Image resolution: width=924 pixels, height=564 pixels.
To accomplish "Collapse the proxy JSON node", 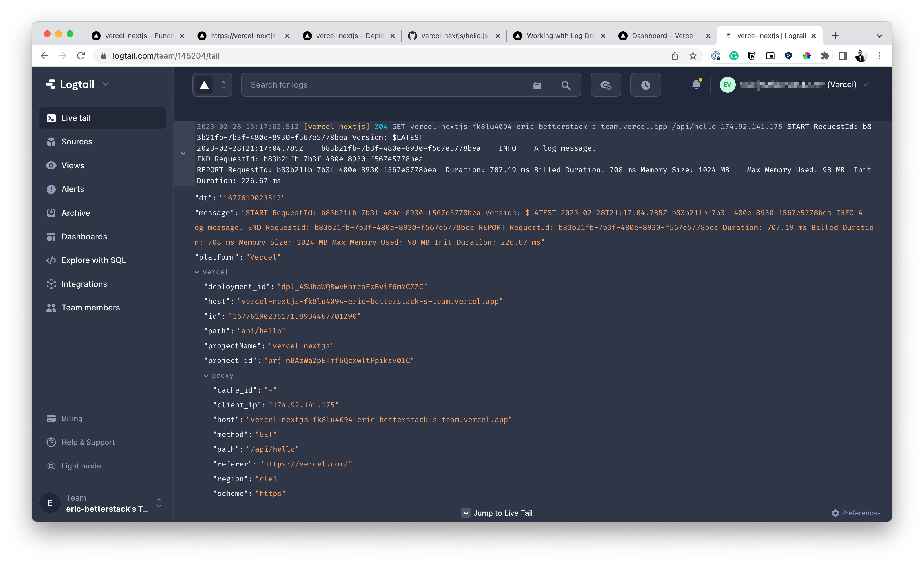I will (x=206, y=376).
